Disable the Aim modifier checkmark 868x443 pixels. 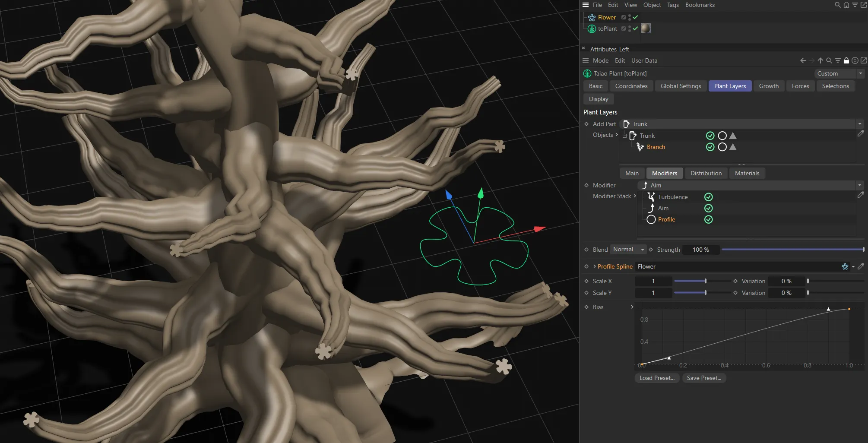point(708,208)
